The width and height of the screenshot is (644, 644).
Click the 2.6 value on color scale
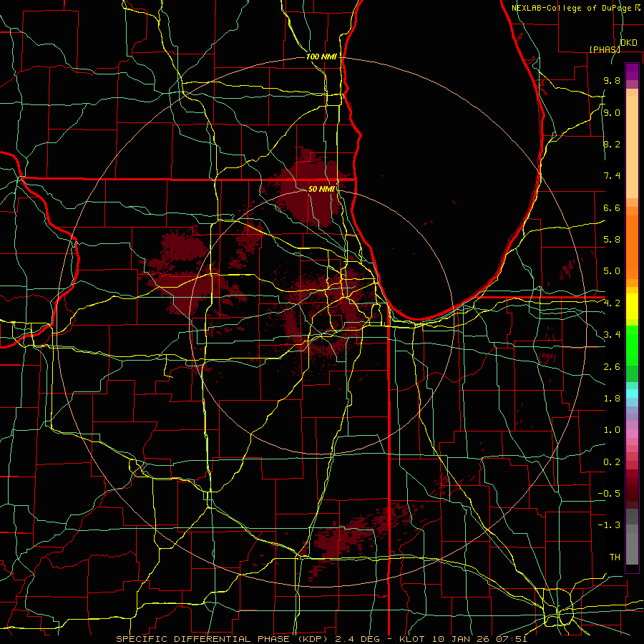click(x=612, y=367)
